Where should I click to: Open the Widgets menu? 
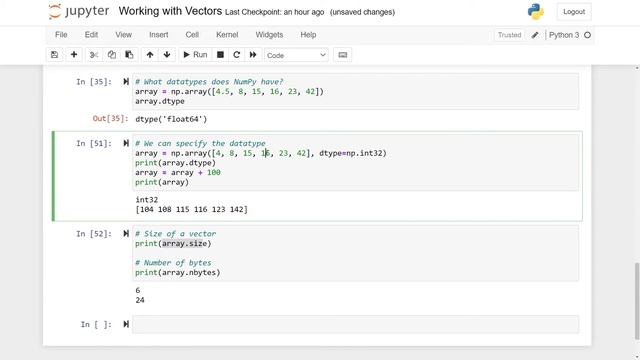point(269,35)
